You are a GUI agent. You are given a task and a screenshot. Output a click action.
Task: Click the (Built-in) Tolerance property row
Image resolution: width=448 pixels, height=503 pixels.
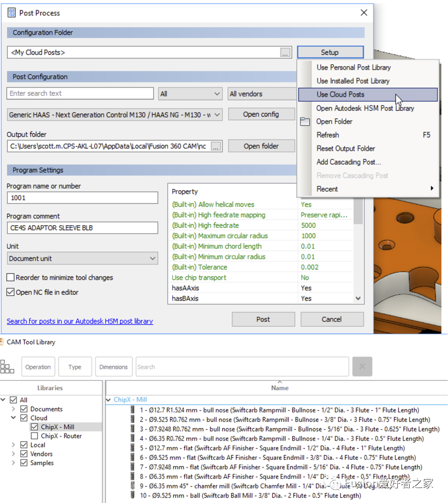[x=260, y=267]
